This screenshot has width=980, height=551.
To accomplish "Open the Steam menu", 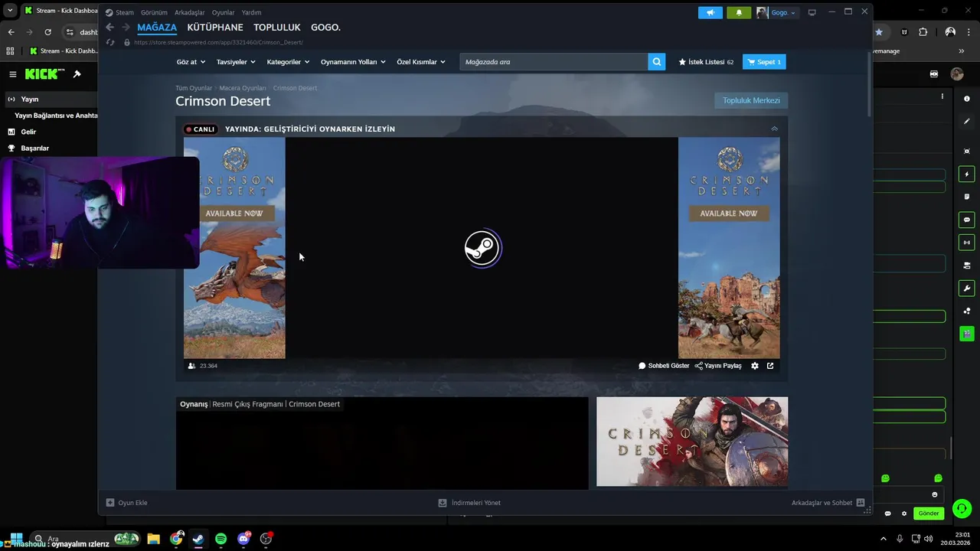I will tap(124, 12).
